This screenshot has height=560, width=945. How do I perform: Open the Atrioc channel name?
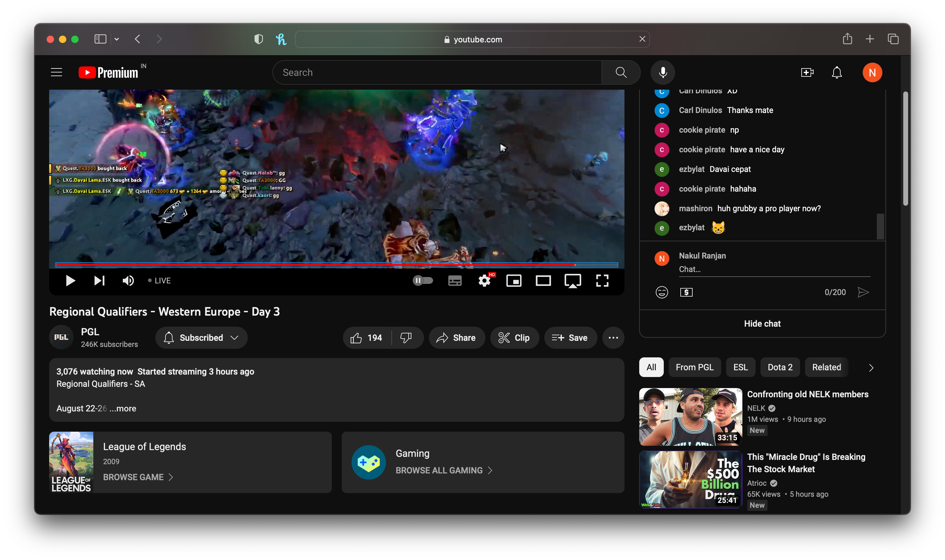coord(756,483)
